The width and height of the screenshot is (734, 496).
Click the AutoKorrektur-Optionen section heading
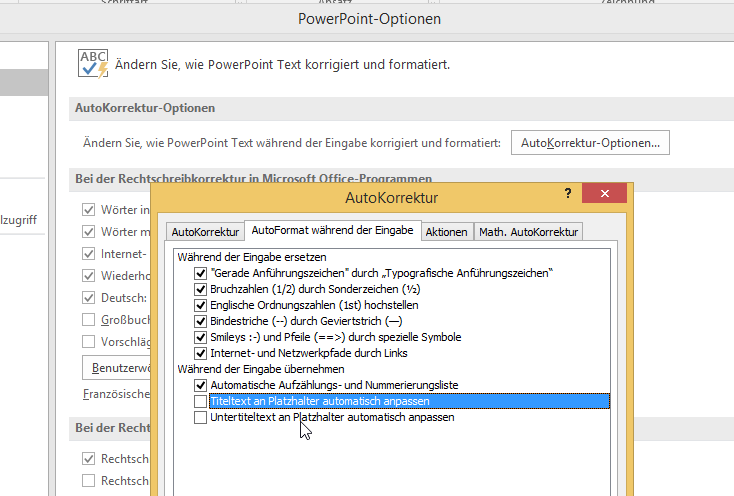tap(145, 108)
